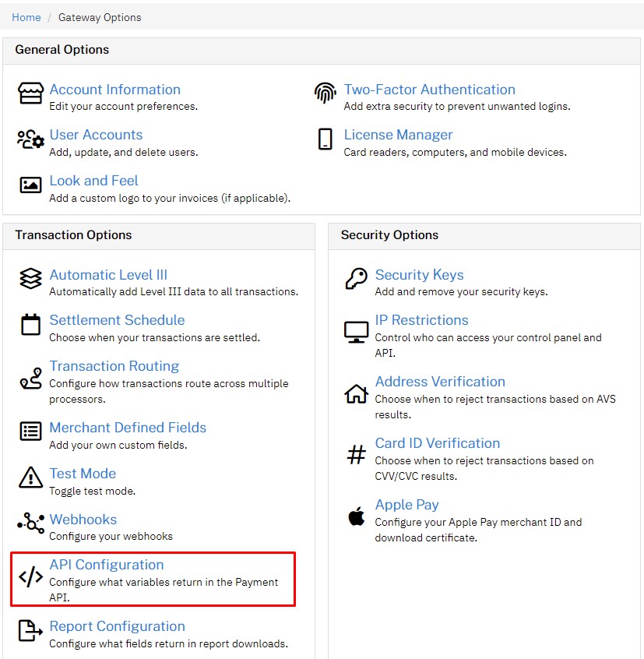
Task: Open the Settlement Schedule link
Action: coord(117,320)
